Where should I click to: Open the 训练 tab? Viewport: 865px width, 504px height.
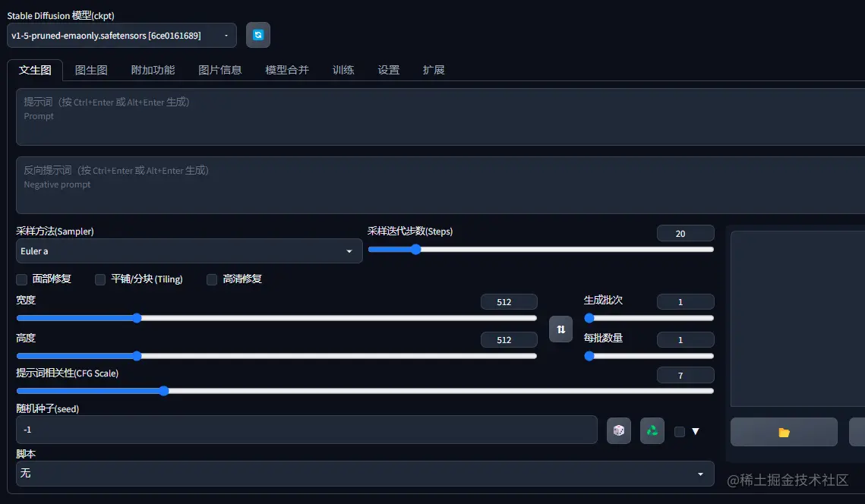pyautogui.click(x=343, y=70)
